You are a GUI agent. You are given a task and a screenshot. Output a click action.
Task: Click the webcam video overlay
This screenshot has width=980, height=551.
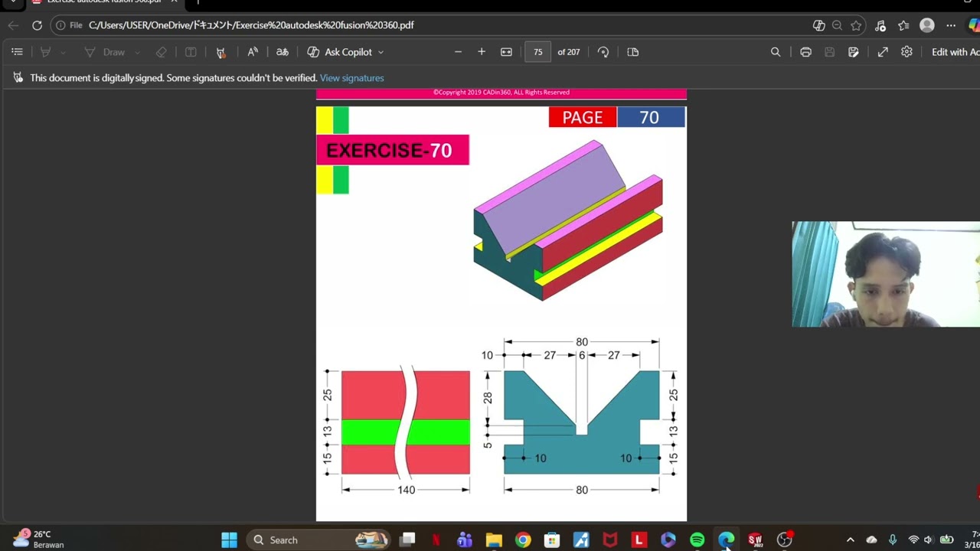pos(886,275)
